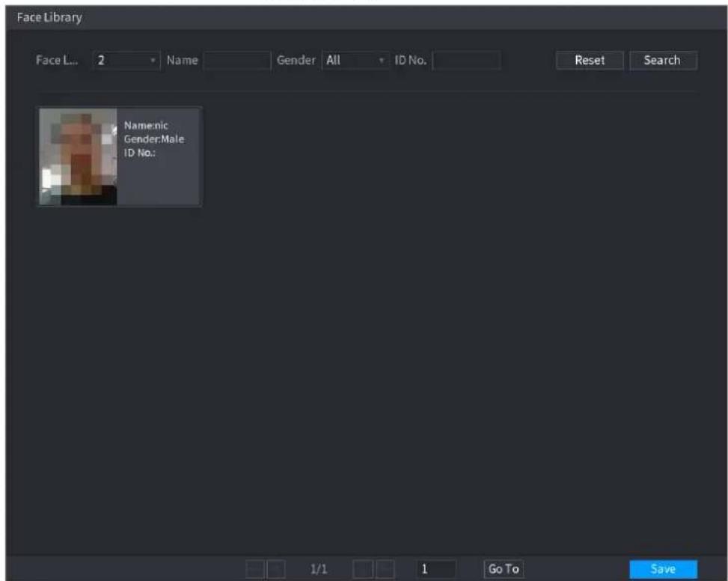Click the Gender:Male text on the card
Screen dimensions: 728x581
153,139
